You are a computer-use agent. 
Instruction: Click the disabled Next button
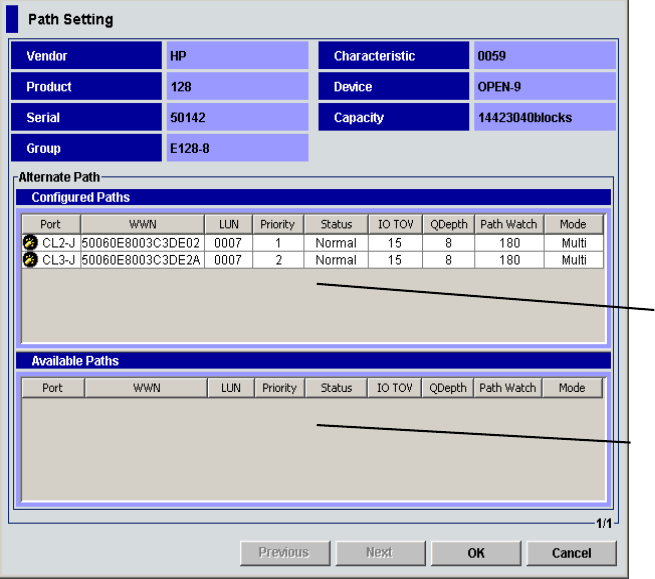pos(378,553)
